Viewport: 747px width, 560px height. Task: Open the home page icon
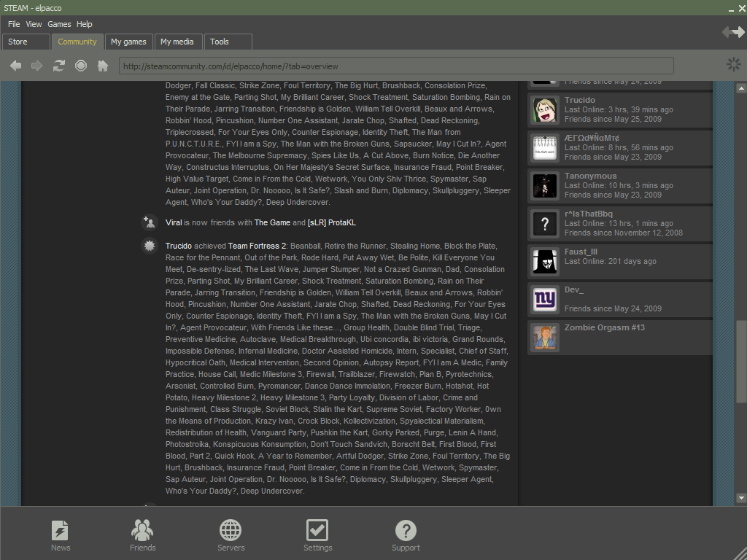click(102, 65)
